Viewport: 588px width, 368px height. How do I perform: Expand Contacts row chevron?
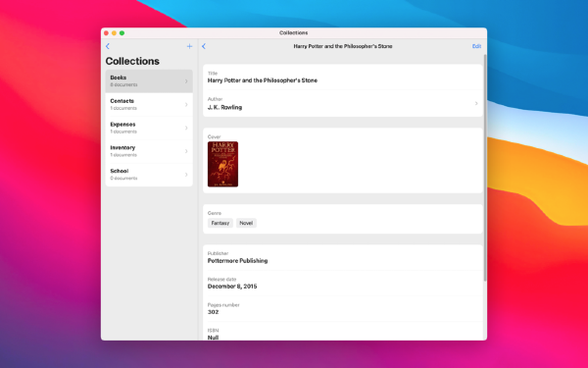(186, 104)
